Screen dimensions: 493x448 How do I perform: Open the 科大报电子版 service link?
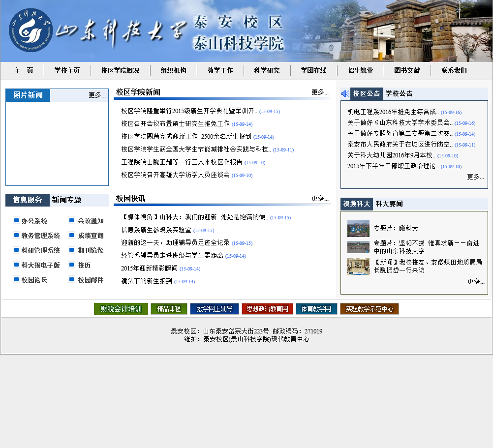tap(40, 265)
